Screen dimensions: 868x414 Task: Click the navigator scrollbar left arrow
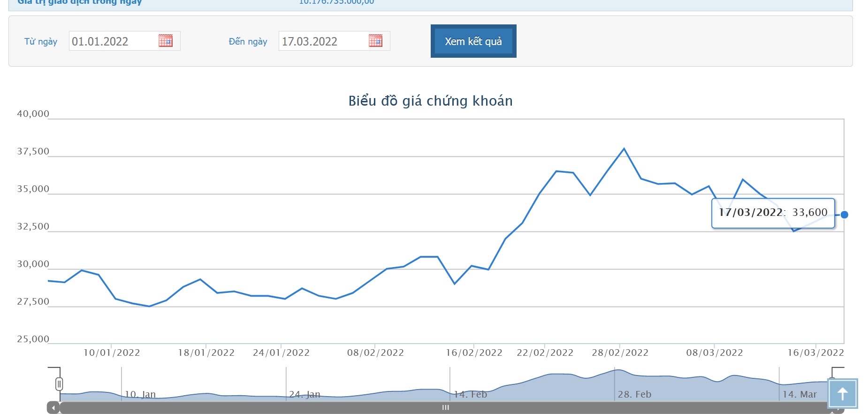[x=53, y=407]
